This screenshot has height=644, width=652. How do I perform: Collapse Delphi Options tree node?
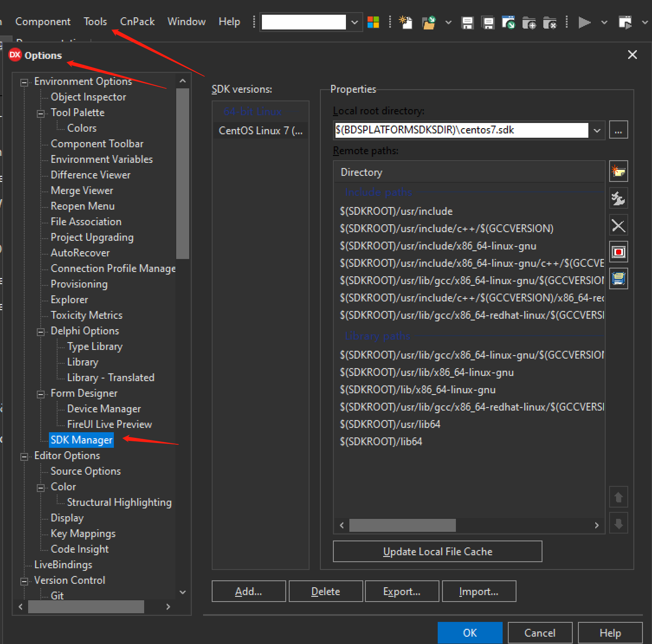[x=41, y=332]
